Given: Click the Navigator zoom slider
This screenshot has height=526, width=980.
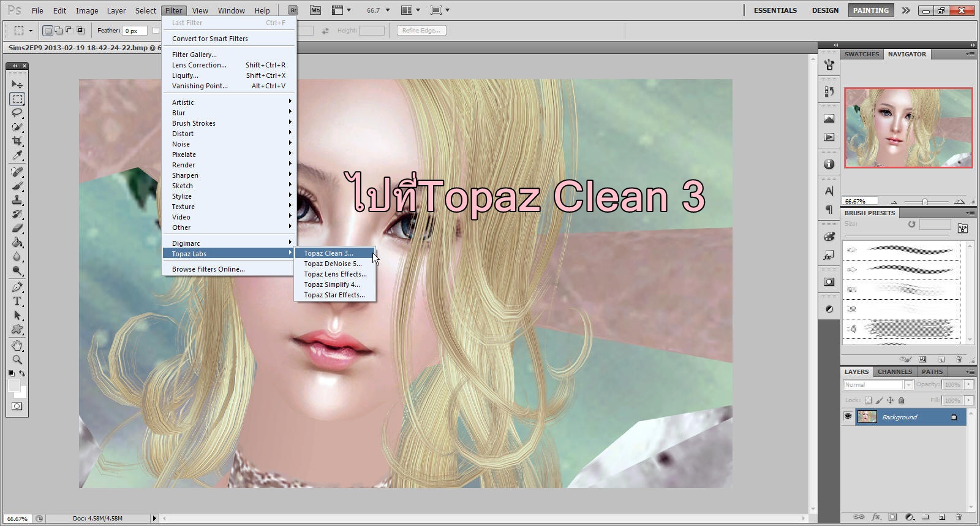Looking at the screenshot, I should (x=925, y=201).
